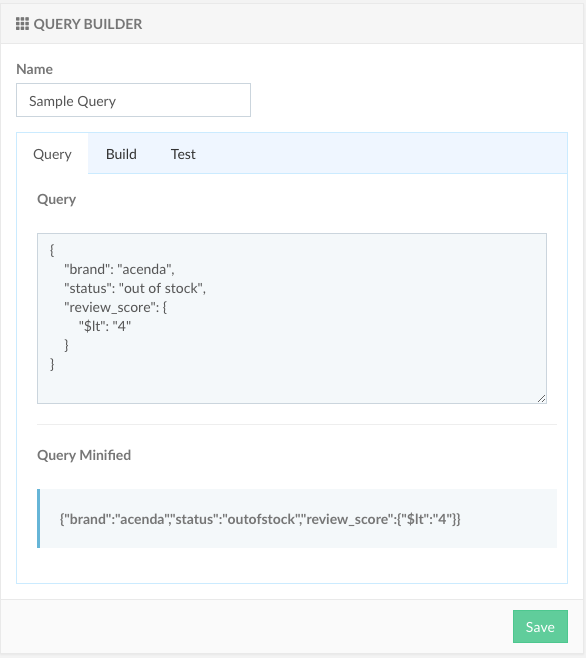
Task: Focus the Name input field
Action: tap(133, 100)
